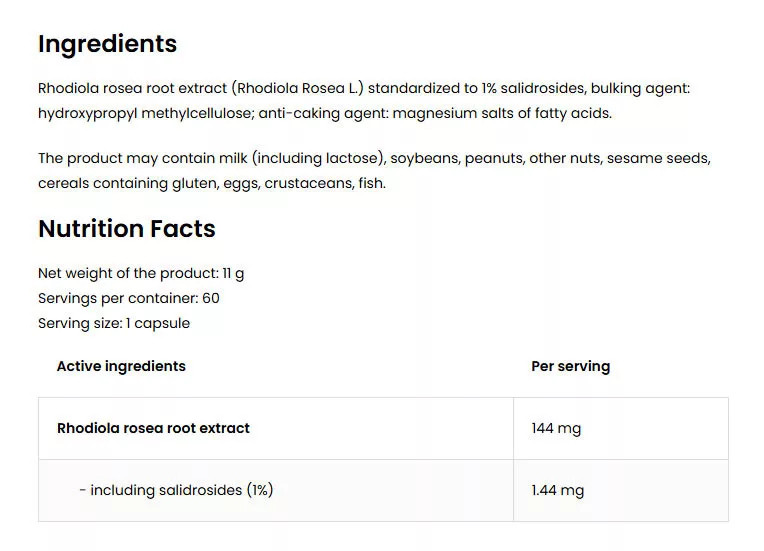Screen dimensions: 764x551
Task: Click the "Serving size: 1 capsule" line
Action: [x=114, y=323]
